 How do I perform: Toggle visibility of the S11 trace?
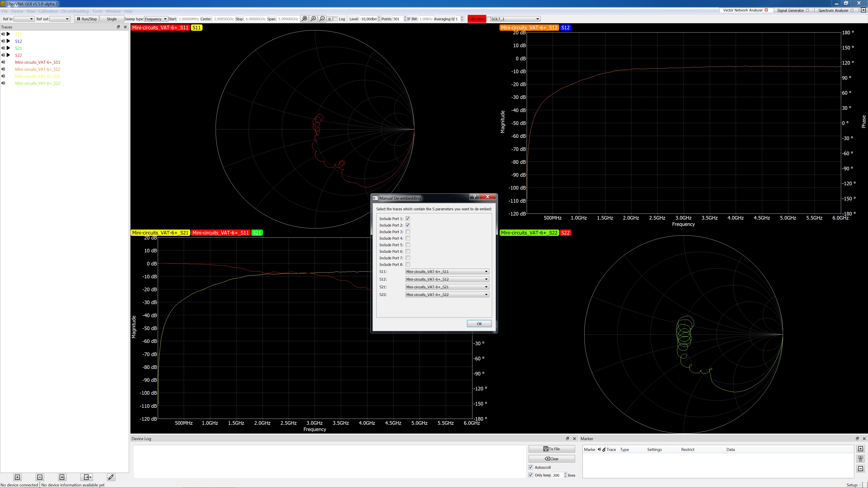[3, 34]
